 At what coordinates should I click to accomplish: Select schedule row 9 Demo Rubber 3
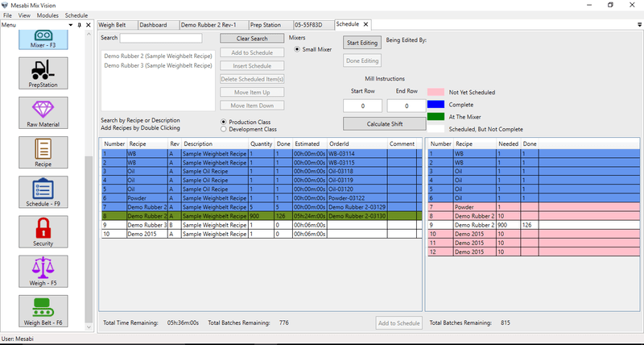[262, 225]
